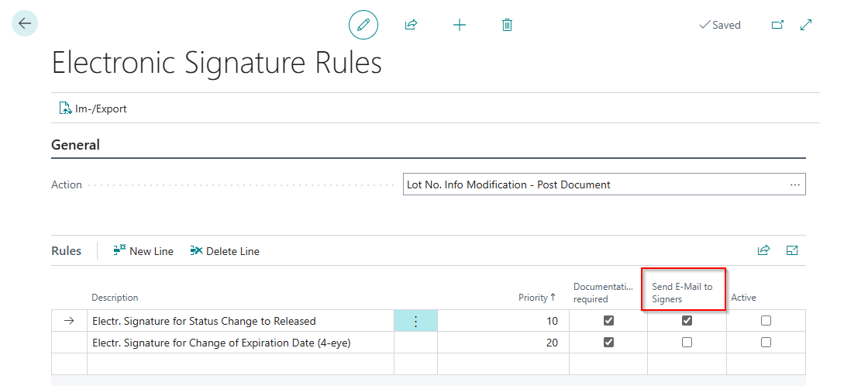The height and width of the screenshot is (386, 868).
Task: Enable Send E-Mail for Expiration Date rule
Action: coord(687,343)
